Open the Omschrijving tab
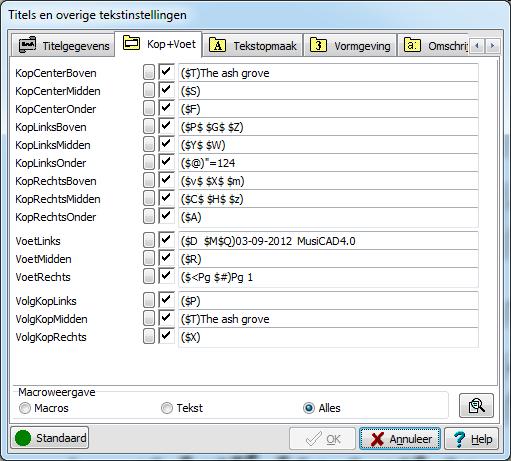 [x=433, y=45]
